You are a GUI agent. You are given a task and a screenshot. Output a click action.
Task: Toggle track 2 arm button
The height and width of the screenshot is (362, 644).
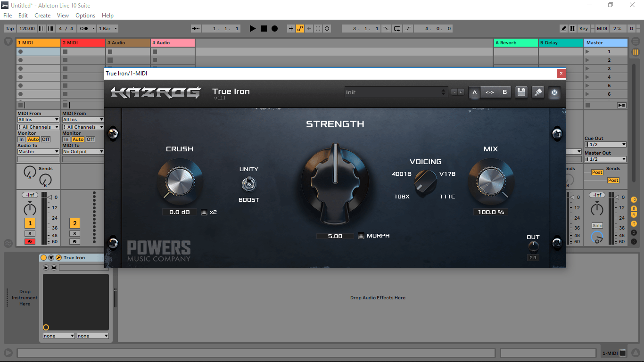[x=74, y=242]
